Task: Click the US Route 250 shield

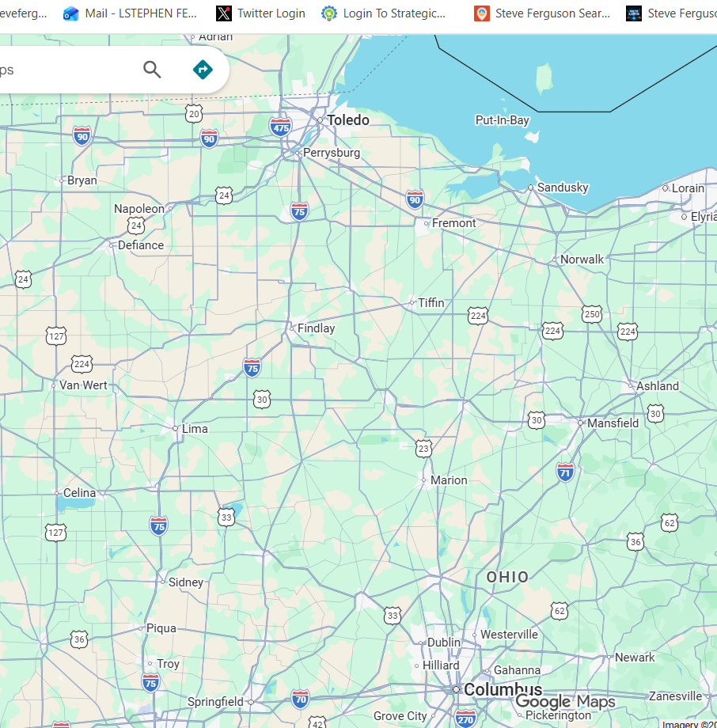Action: click(592, 315)
